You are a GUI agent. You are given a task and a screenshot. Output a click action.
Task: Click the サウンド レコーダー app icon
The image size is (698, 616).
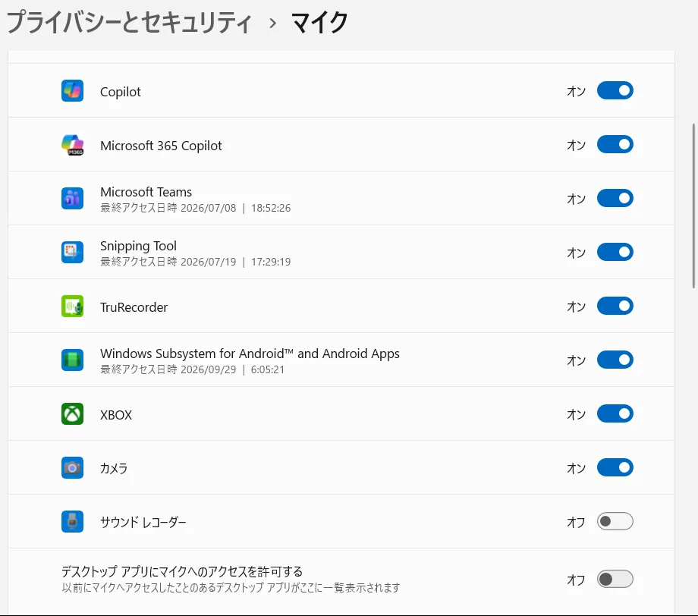tap(72, 522)
